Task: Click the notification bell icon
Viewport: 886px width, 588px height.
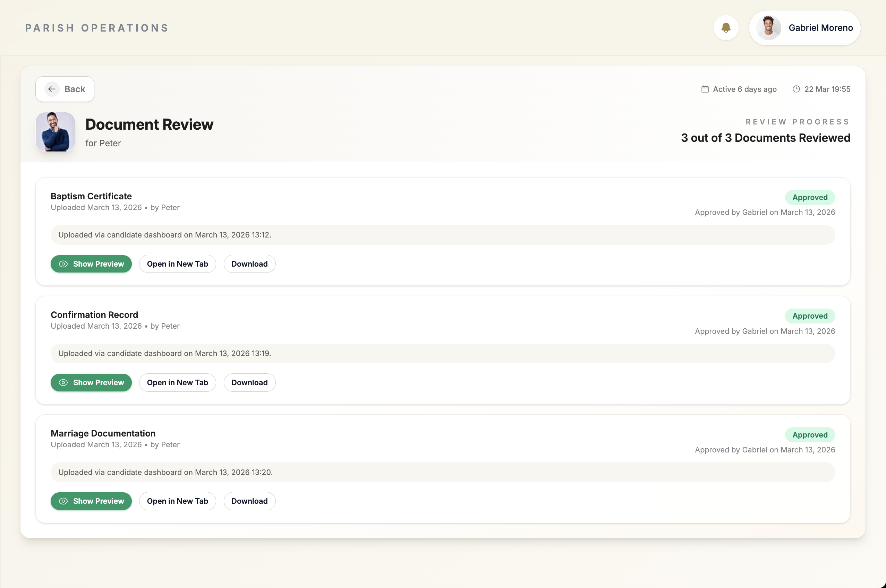Action: [x=726, y=28]
